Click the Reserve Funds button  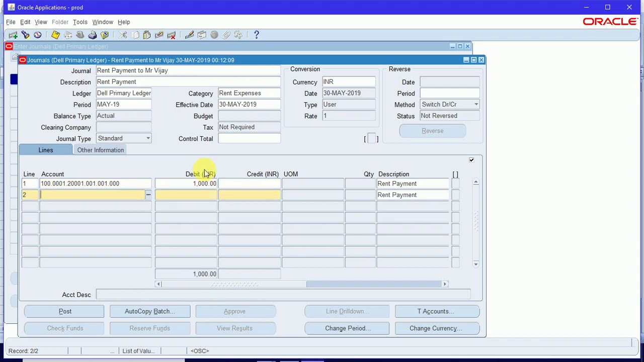coord(150,328)
